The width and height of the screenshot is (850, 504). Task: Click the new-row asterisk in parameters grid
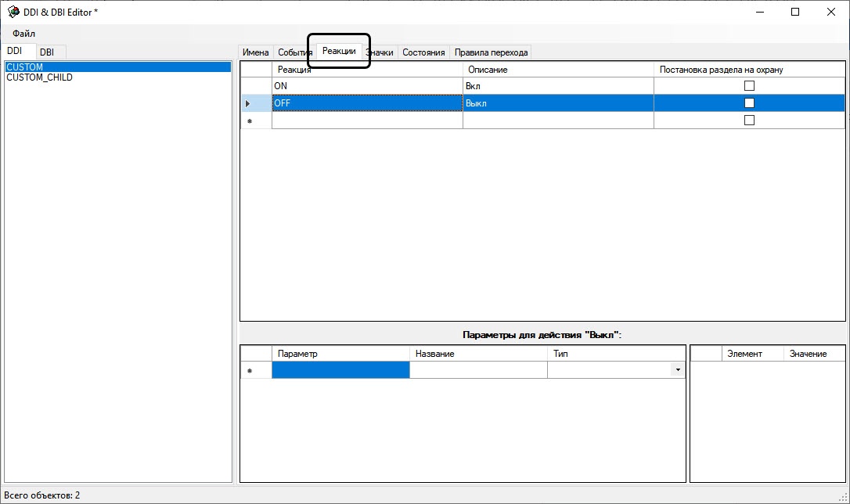click(249, 371)
